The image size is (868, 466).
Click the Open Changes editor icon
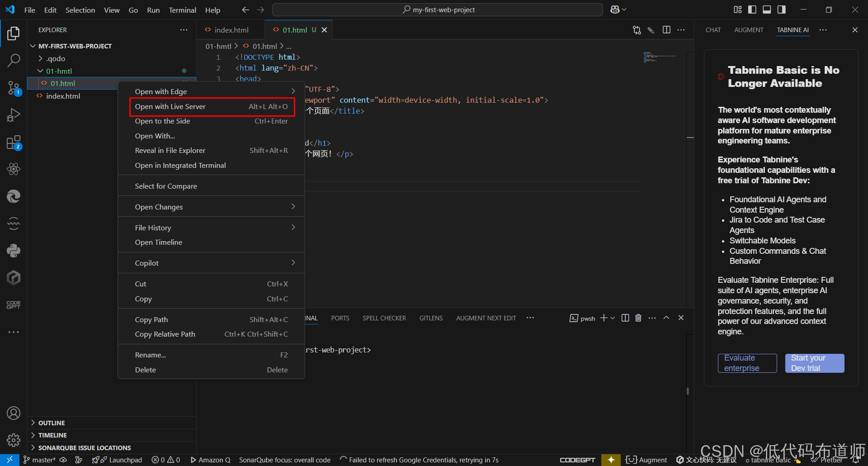pyautogui.click(x=637, y=30)
